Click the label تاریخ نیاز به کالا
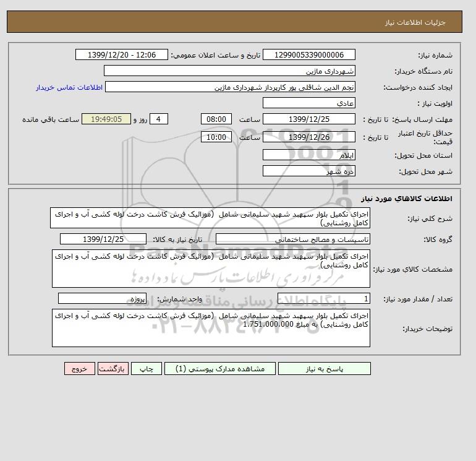 (177, 239)
